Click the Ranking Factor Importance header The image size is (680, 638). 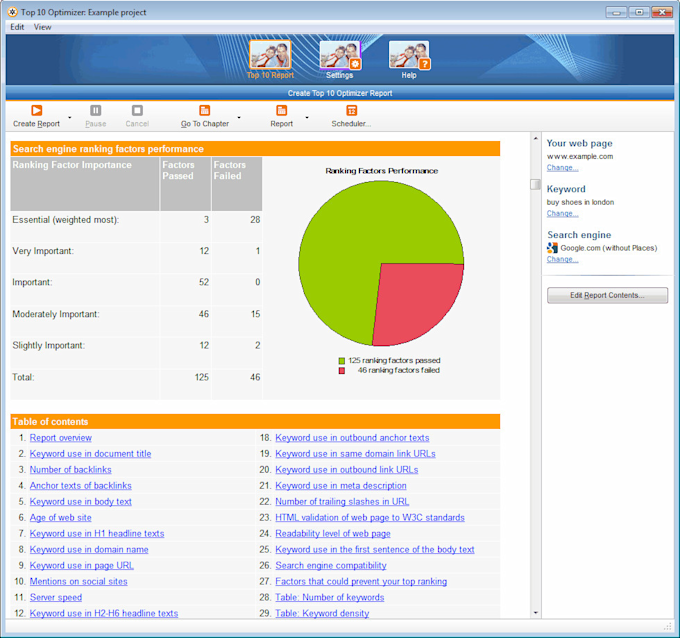[x=85, y=184]
